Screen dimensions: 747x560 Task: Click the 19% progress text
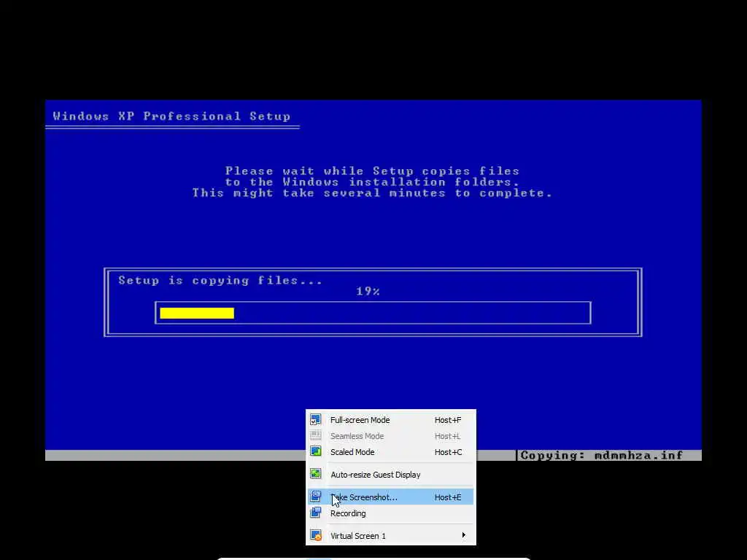coord(368,292)
